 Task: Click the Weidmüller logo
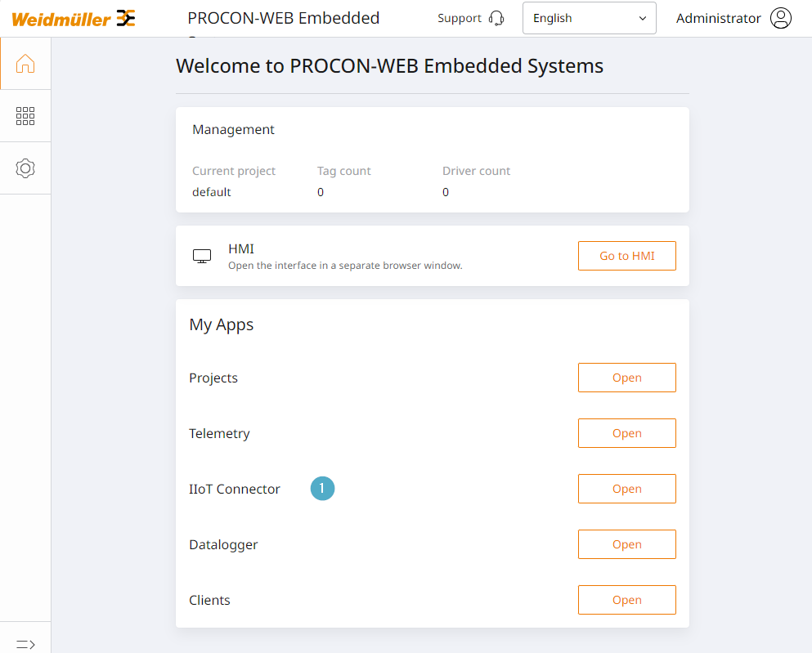point(74,19)
